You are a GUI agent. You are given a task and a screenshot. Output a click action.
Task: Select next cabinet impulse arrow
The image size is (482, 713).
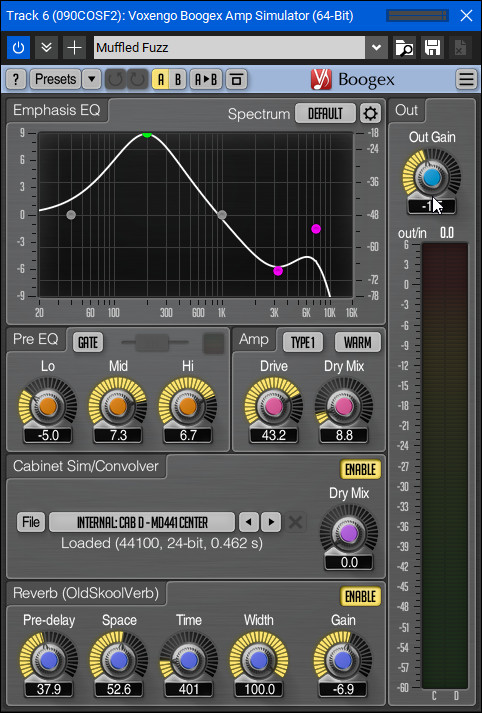click(x=271, y=522)
